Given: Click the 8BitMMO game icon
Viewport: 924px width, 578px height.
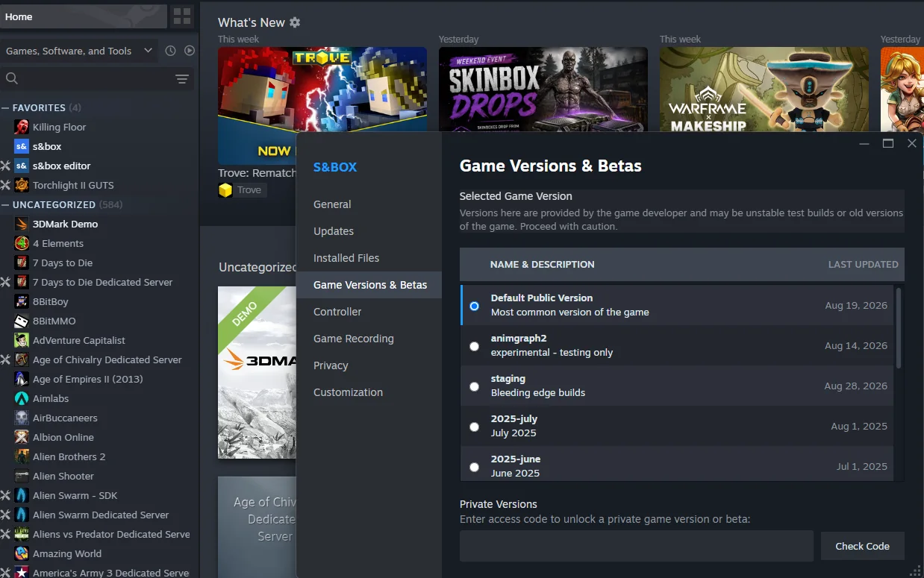Looking at the screenshot, I should pyautogui.click(x=22, y=321).
